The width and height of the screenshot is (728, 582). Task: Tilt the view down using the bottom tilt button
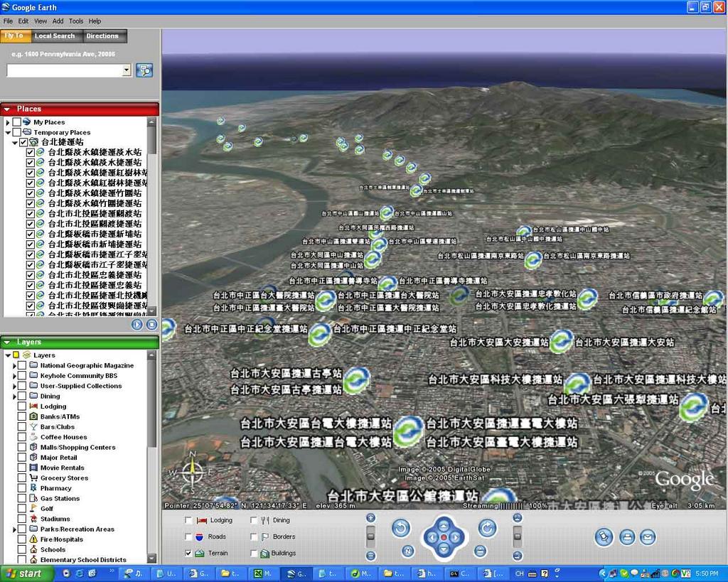coord(518,556)
